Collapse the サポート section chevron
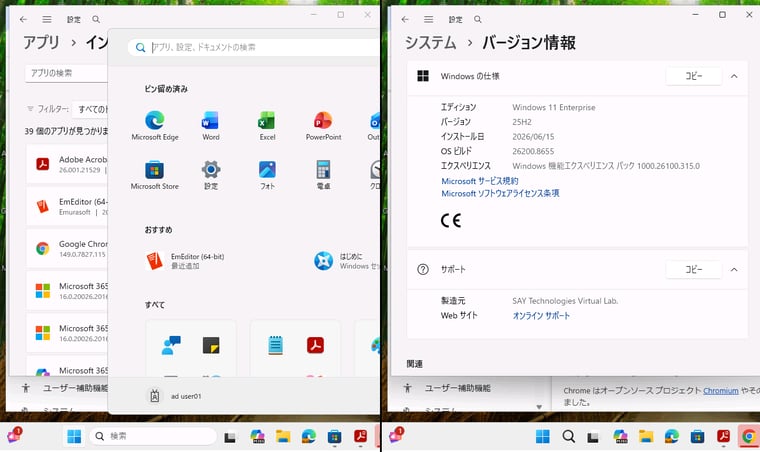Viewport: 760px width, 452px height. [x=734, y=269]
